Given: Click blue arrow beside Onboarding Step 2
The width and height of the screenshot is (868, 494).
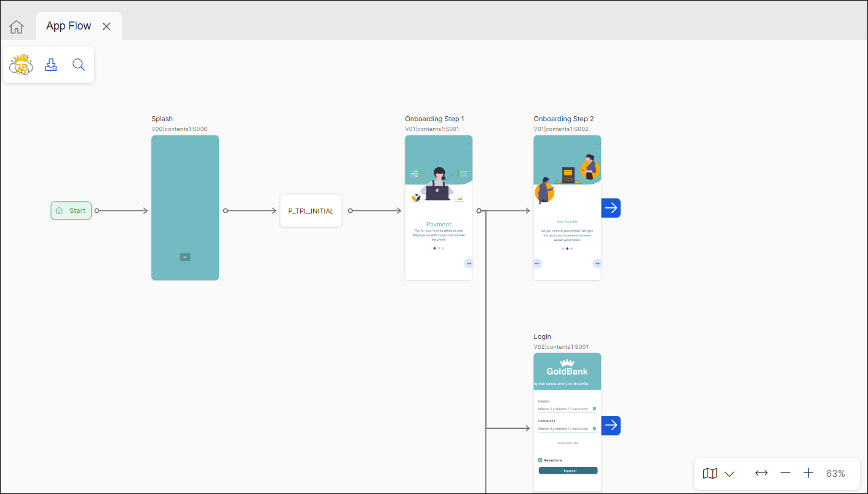Looking at the screenshot, I should tap(611, 208).
